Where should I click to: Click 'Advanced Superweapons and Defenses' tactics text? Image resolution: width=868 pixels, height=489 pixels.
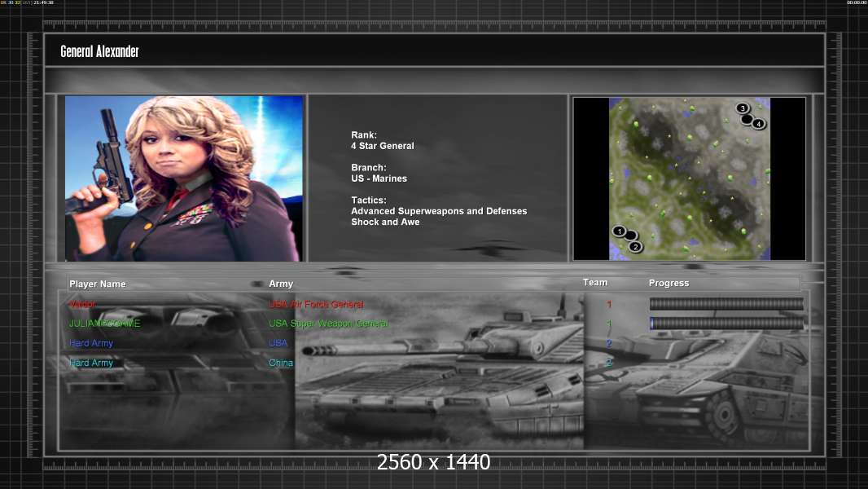pyautogui.click(x=439, y=211)
